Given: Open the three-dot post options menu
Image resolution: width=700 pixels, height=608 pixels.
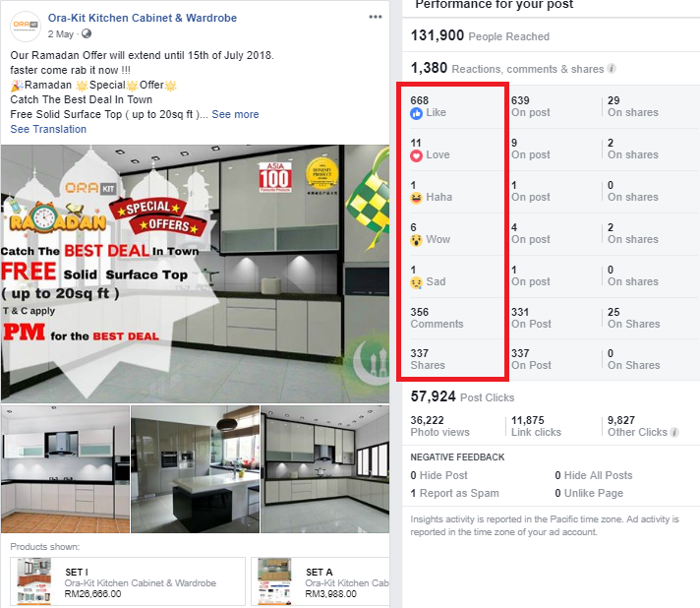Looking at the screenshot, I should point(376,17).
